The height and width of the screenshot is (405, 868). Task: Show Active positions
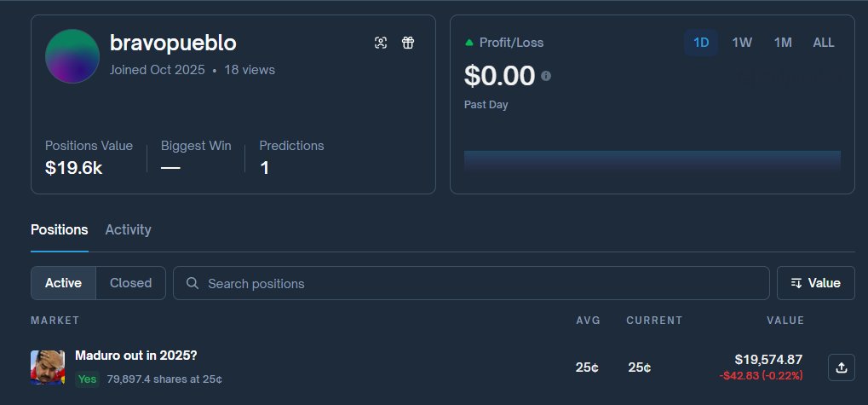coord(63,283)
